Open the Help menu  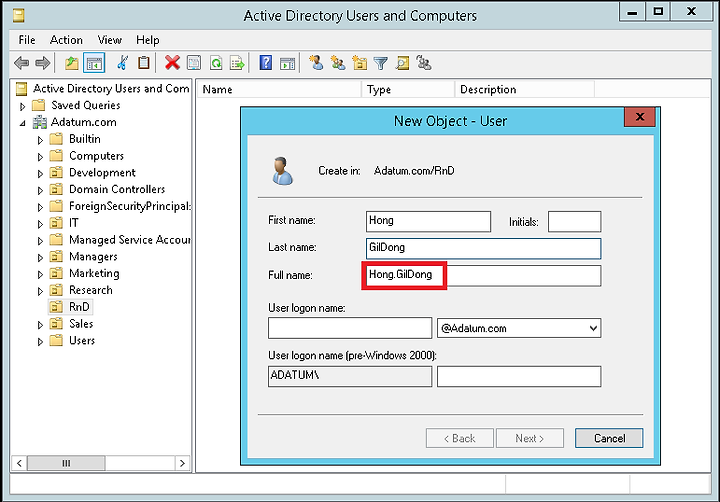[147, 40]
